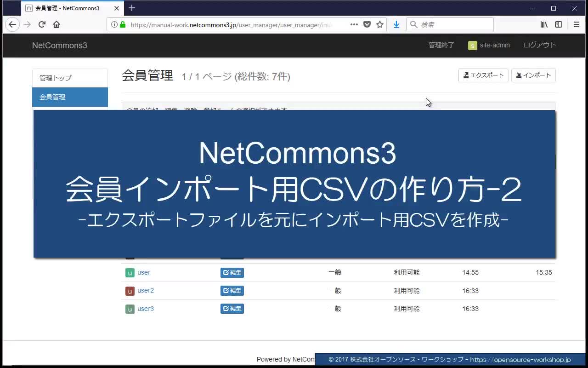
Task: Show site information icon in URL bar
Action: coord(114,24)
